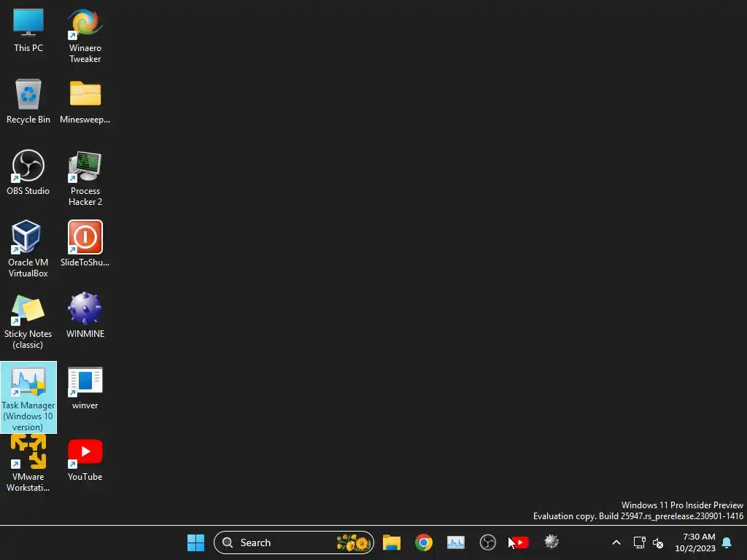The height and width of the screenshot is (560, 747).
Task: Click the flower highlight in search box
Action: point(354,542)
